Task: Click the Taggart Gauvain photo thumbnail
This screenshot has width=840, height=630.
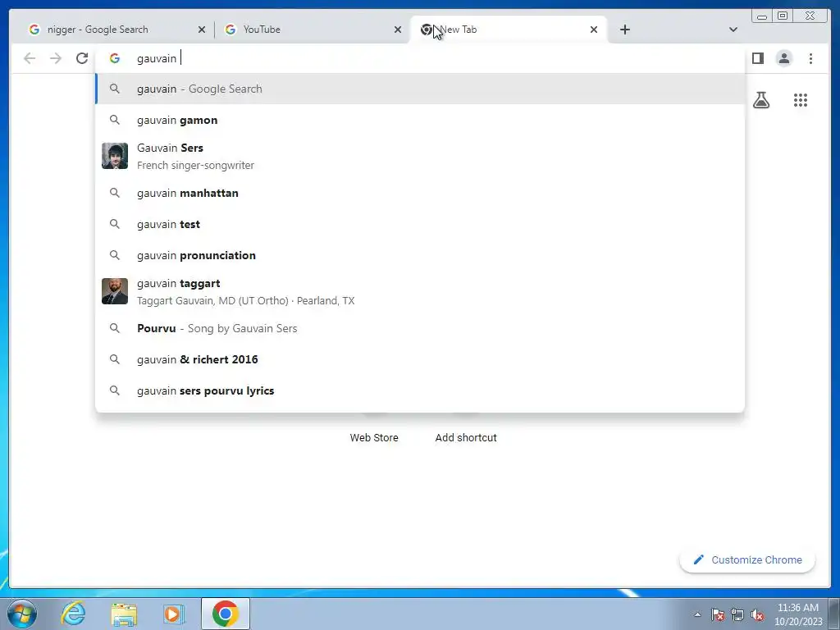Action: point(115,291)
